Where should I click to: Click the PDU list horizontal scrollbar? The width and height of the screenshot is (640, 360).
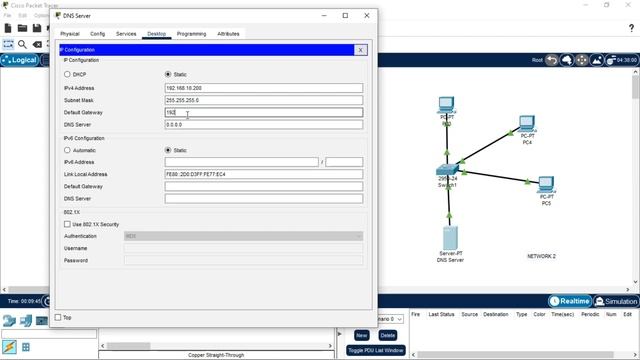coord(515,355)
